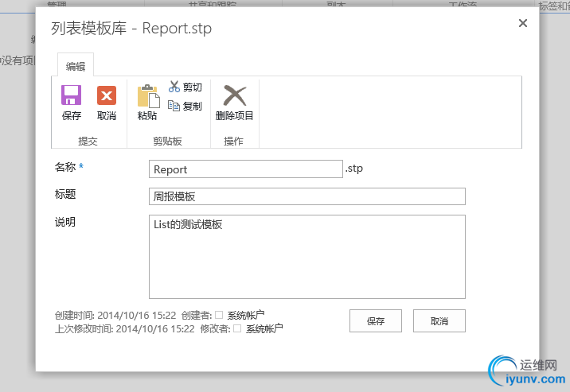The width and height of the screenshot is (570, 392).
Task: Click into the 名称 field containing Report
Action: (x=246, y=169)
